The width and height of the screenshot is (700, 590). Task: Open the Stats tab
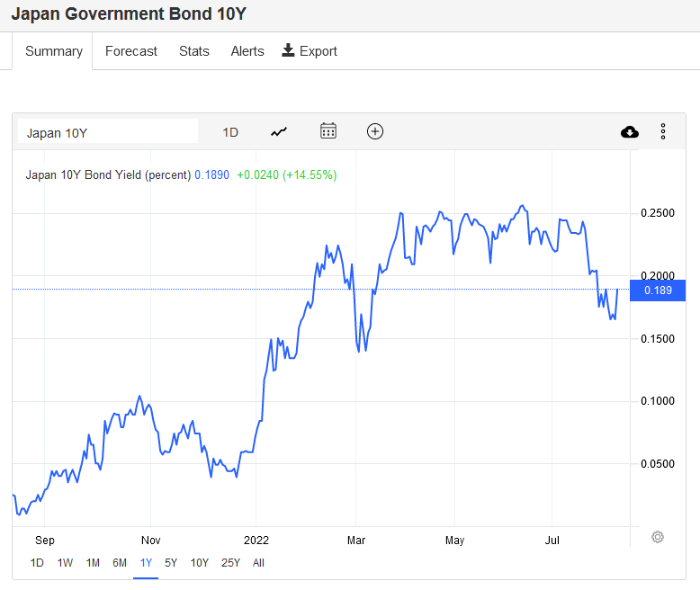point(194,51)
